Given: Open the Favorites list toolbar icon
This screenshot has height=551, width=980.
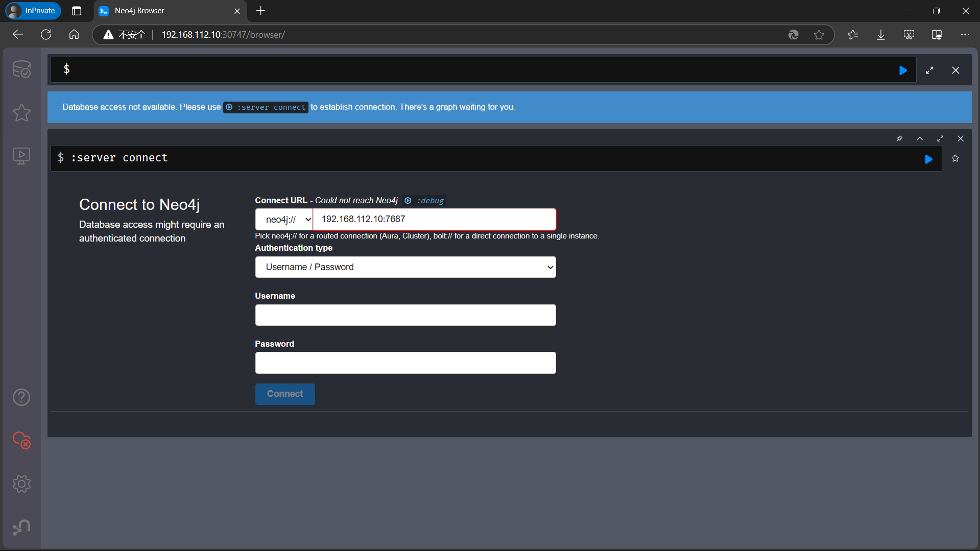Looking at the screenshot, I should tap(853, 35).
